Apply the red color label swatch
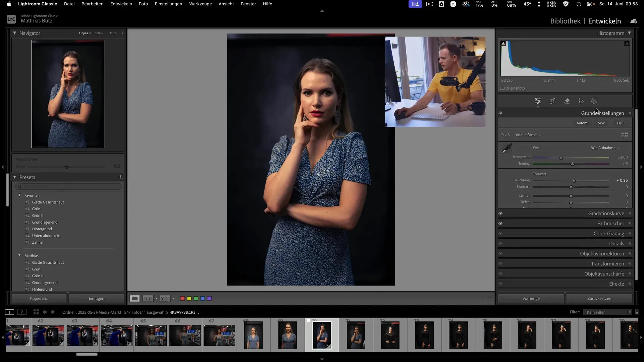The image size is (644, 362). click(x=182, y=298)
